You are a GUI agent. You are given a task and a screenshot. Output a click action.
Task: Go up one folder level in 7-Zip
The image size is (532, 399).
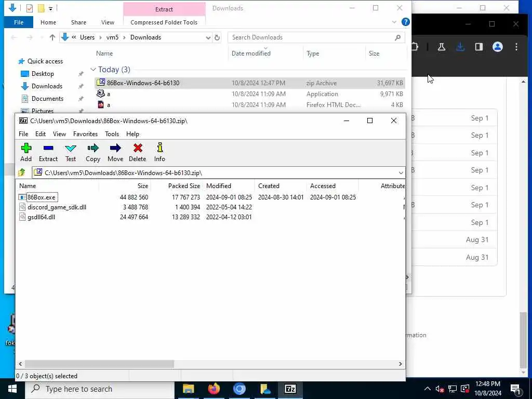point(22,172)
